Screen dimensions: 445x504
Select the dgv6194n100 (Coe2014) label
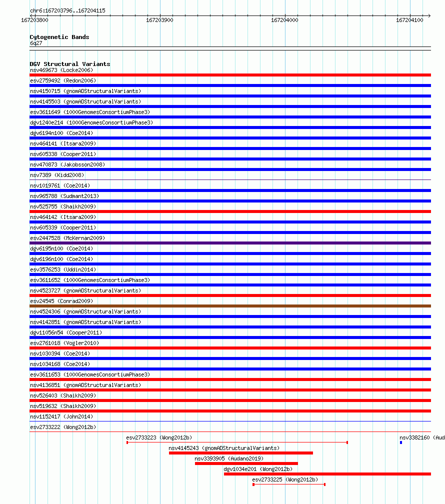[61, 133]
